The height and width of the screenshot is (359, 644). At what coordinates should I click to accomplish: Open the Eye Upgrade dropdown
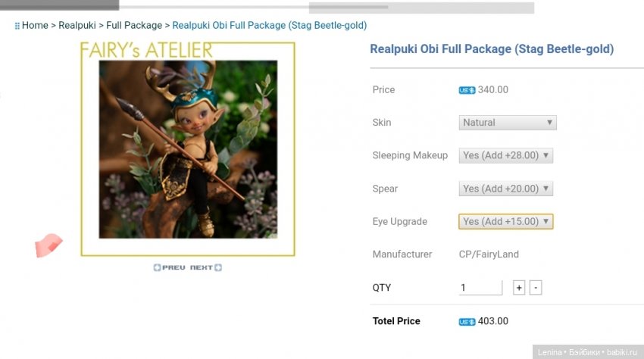[x=506, y=222]
